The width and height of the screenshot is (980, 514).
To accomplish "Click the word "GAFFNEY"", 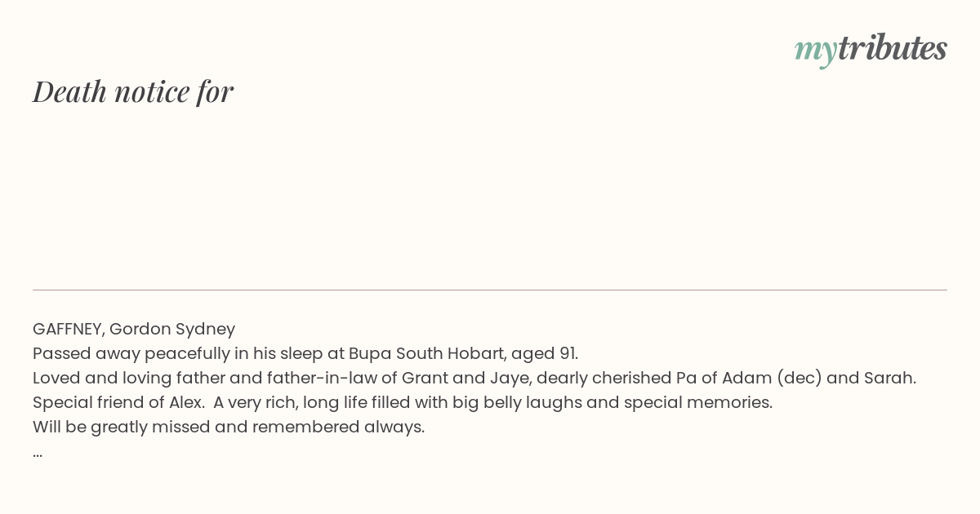I will coord(69,329).
